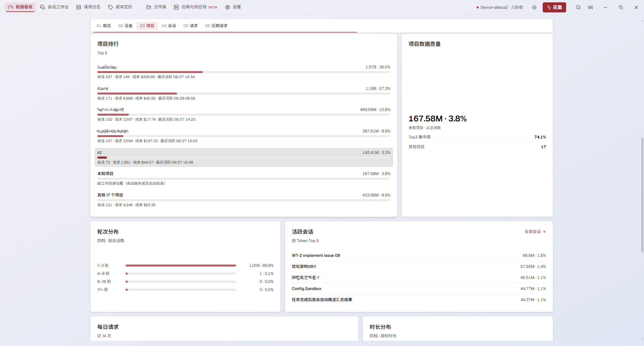The image size is (644, 346).
Task: Open the 全部会话 link
Action: [535, 232]
